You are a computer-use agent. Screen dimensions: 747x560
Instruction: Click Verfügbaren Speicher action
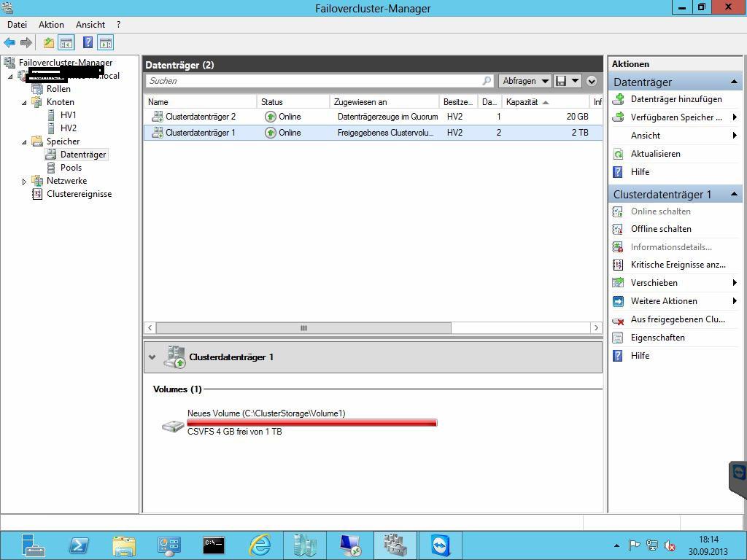click(676, 117)
